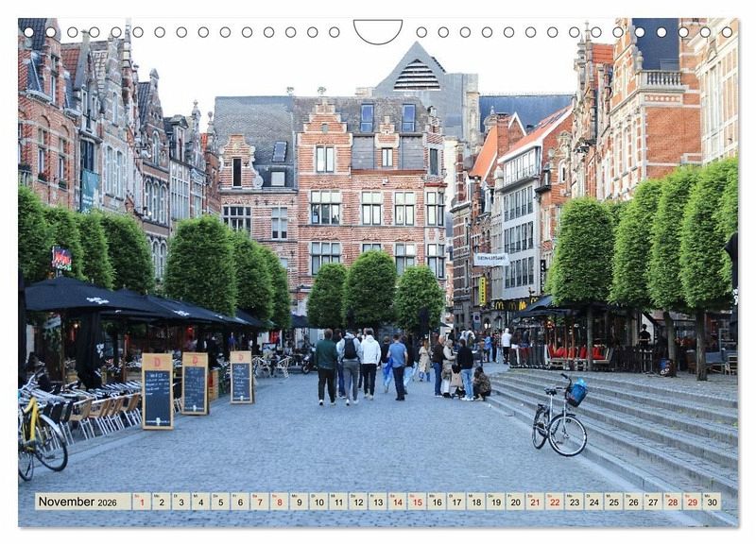Viewport: 756px width, 545px height.
Task: Click the middle chalkboard menu sign
Action: point(195,383)
